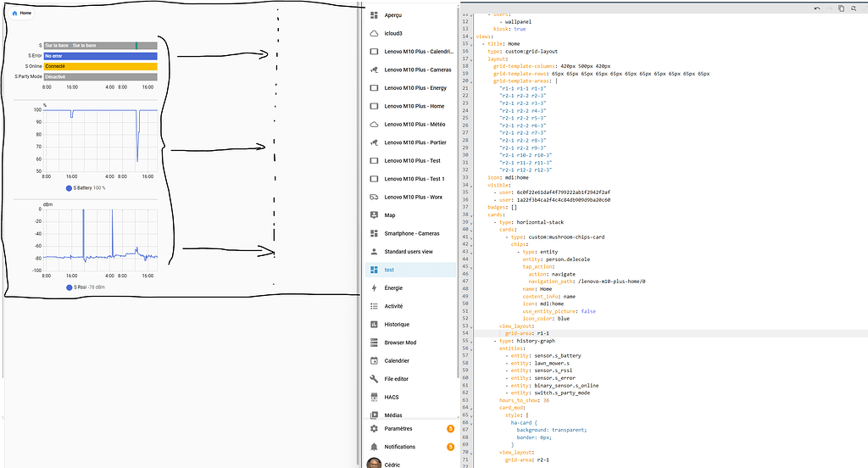Open the File editor wrench icon

374,379
